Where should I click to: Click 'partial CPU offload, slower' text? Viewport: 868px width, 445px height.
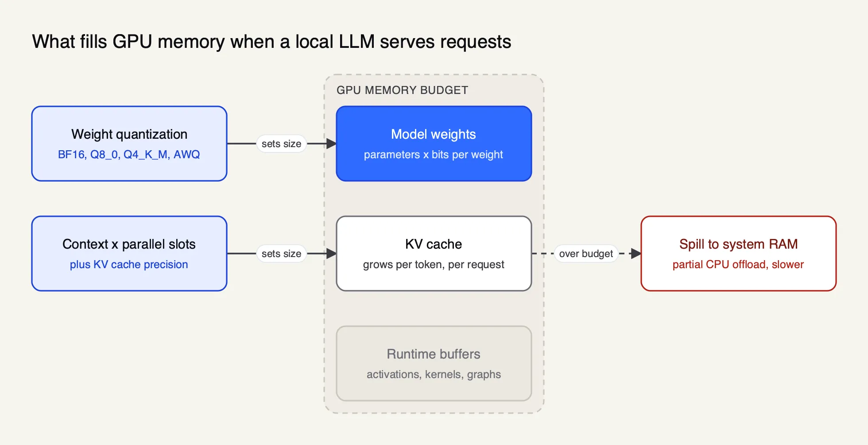pyautogui.click(x=738, y=265)
